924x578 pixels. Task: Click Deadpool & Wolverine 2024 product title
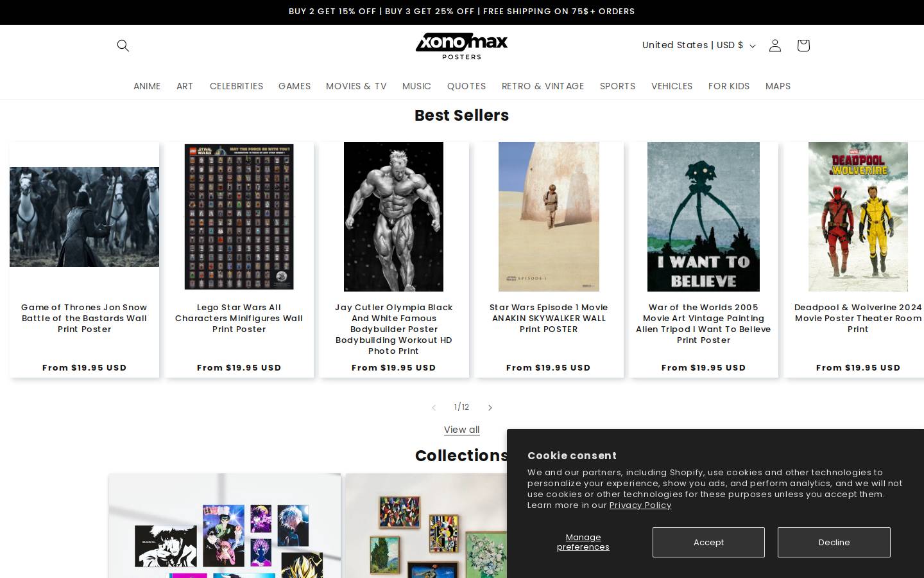(858, 318)
